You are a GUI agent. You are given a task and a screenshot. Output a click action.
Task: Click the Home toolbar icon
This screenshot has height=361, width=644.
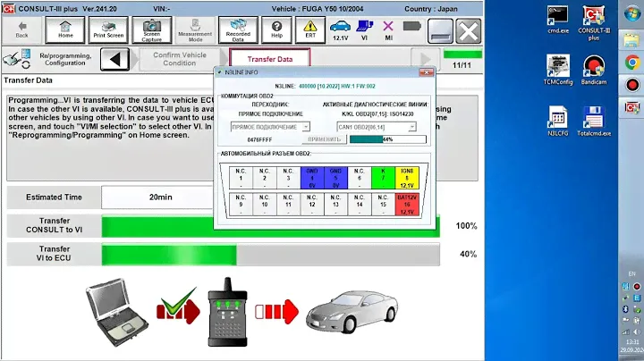pos(65,29)
